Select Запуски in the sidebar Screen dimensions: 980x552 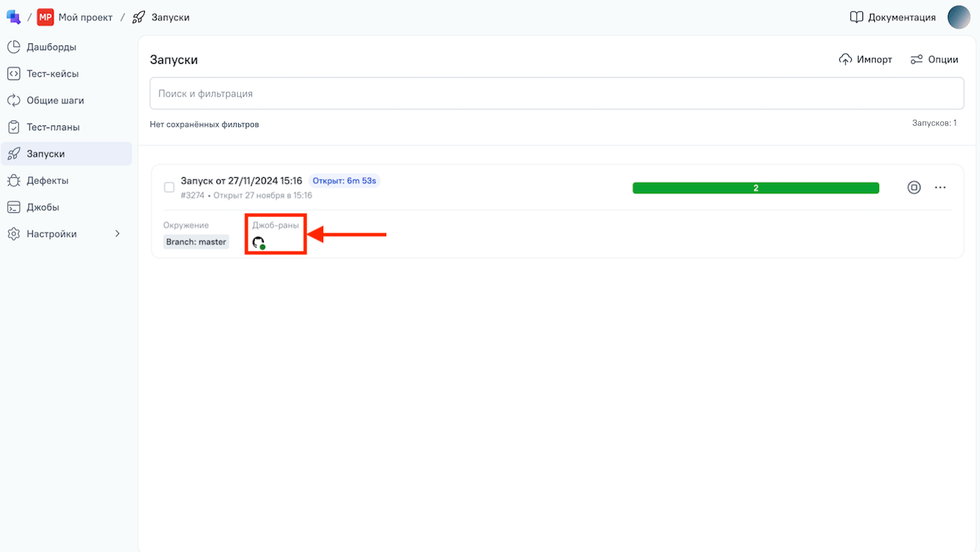coord(45,153)
